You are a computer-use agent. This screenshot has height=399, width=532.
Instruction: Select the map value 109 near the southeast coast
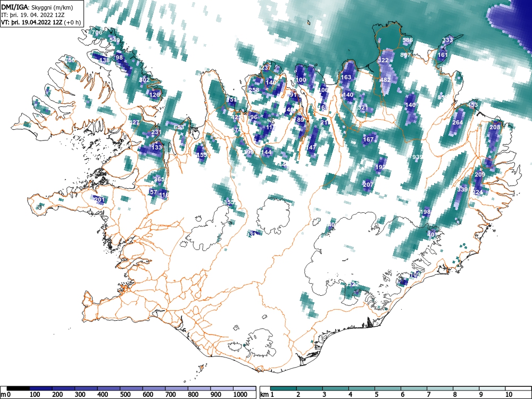coord(415,275)
